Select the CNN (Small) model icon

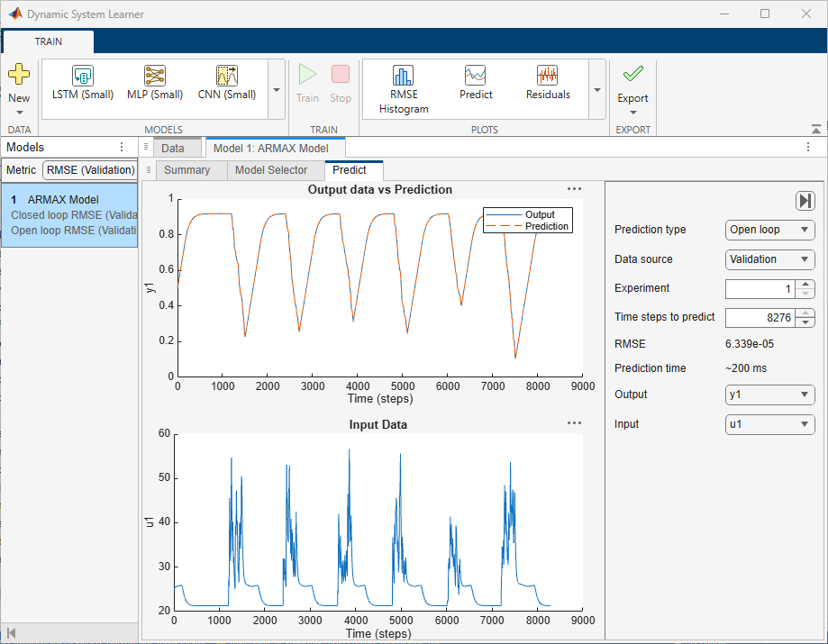tap(227, 76)
